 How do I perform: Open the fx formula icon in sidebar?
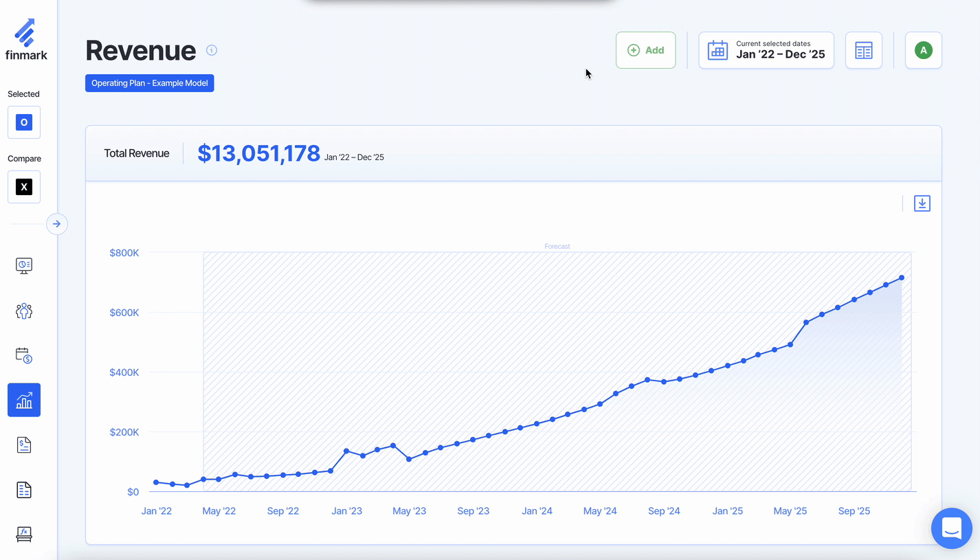tap(24, 534)
